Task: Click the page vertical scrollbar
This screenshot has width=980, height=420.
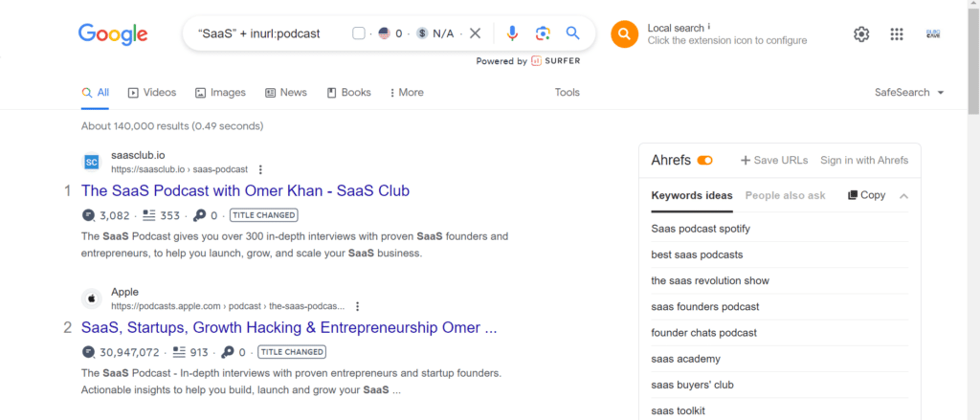Action: click(x=973, y=59)
